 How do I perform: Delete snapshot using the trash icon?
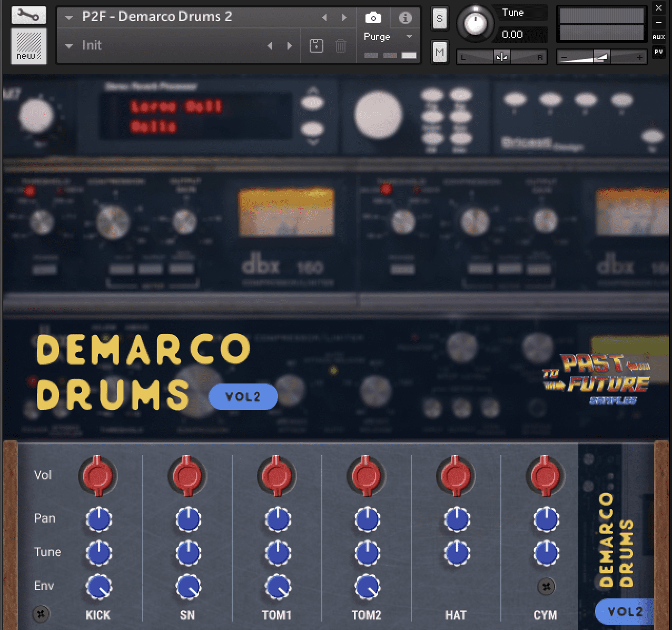[x=341, y=46]
